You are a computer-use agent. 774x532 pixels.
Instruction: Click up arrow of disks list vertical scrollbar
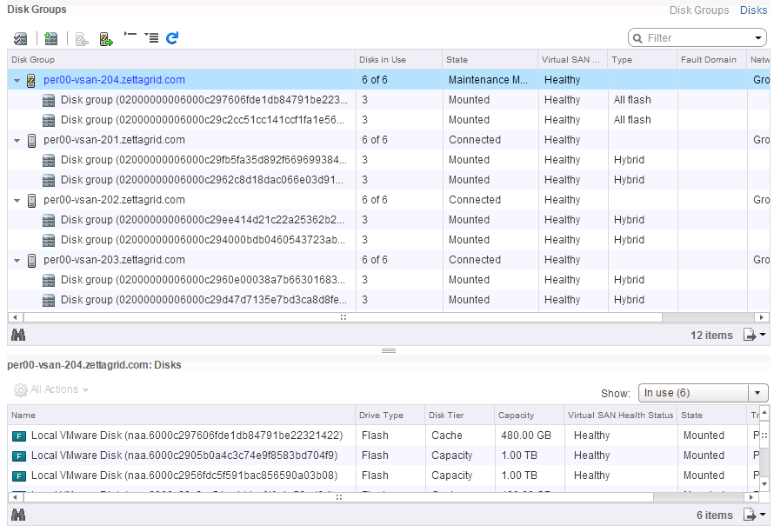coord(764,411)
